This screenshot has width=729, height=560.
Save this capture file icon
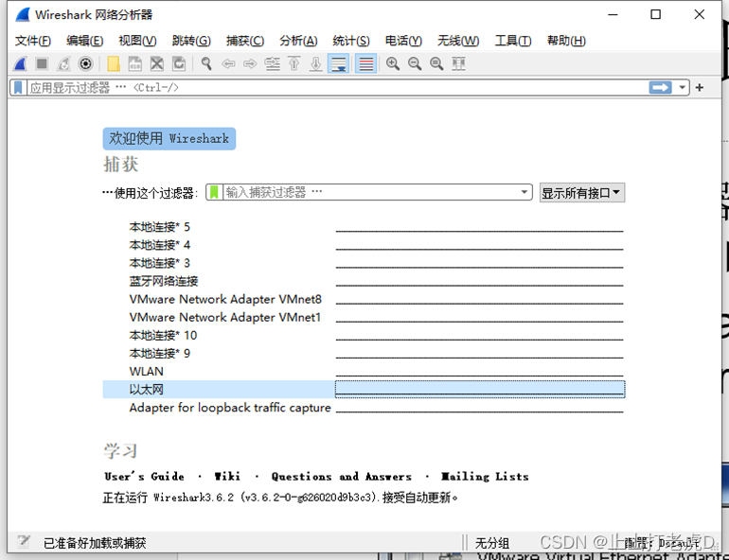coord(134,63)
